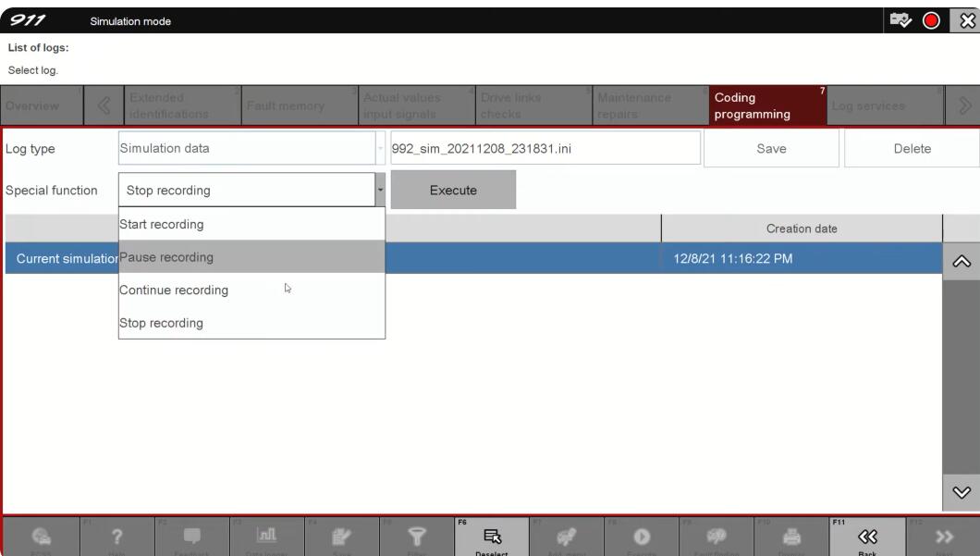Click the vehicle connection status icon
This screenshot has width=980, height=556.
point(900,17)
